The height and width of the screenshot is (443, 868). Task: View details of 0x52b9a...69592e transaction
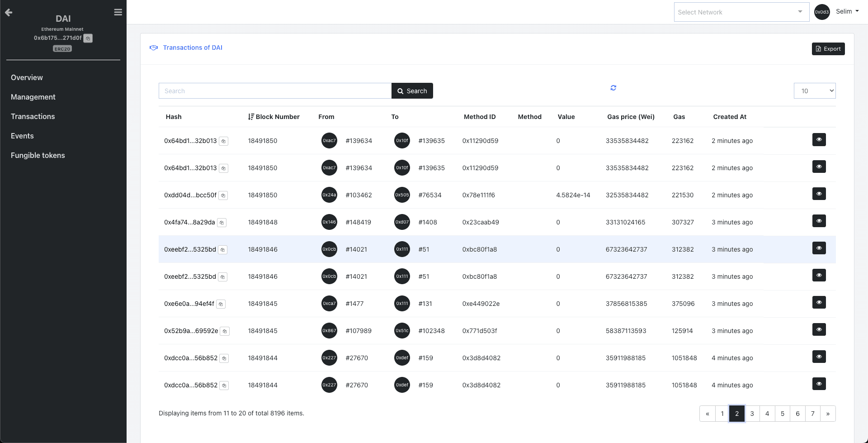pos(819,329)
